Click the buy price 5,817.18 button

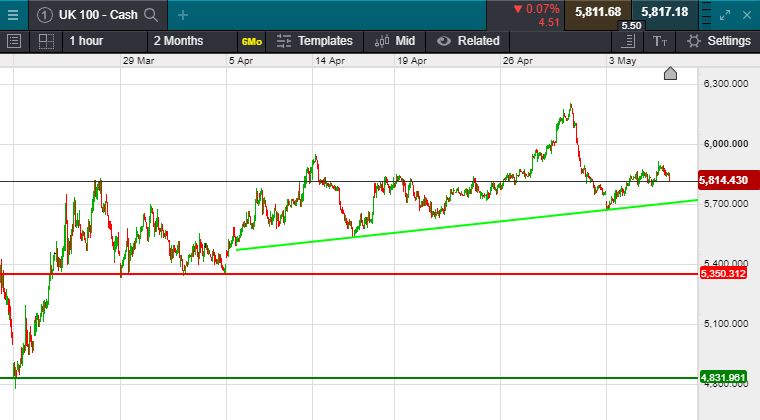coord(665,11)
